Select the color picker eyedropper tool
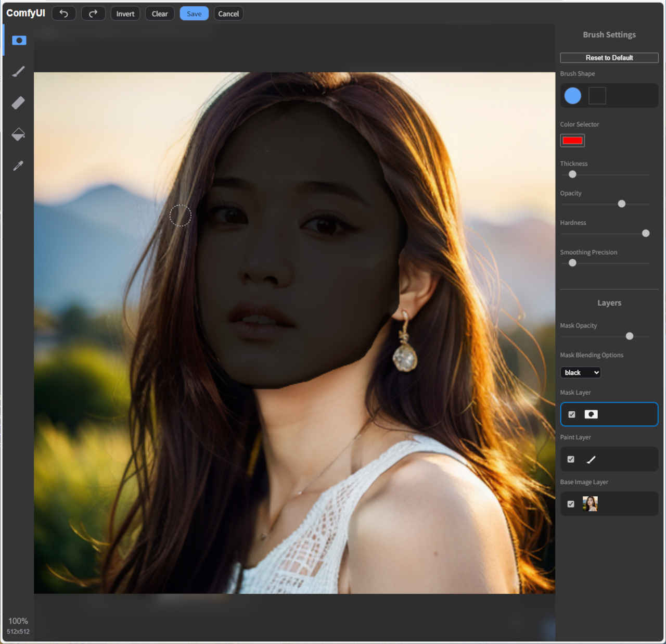This screenshot has height=644, width=666. [18, 166]
